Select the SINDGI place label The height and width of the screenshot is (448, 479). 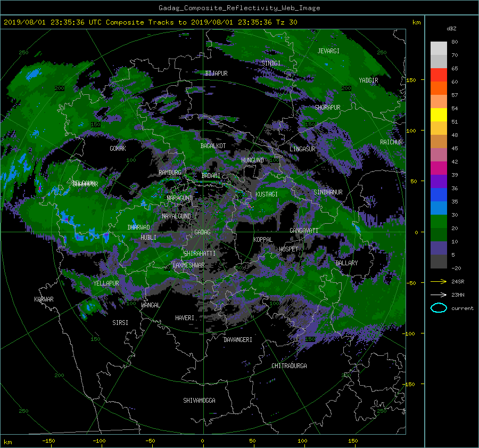pyautogui.click(x=271, y=63)
